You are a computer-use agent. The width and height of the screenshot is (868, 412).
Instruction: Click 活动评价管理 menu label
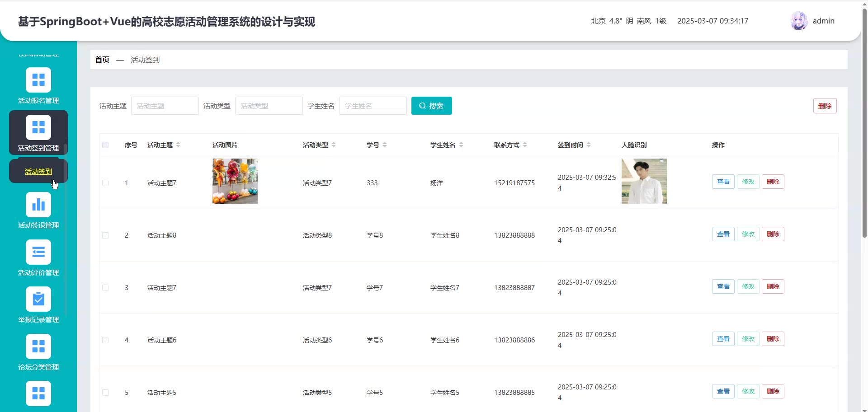coord(38,272)
